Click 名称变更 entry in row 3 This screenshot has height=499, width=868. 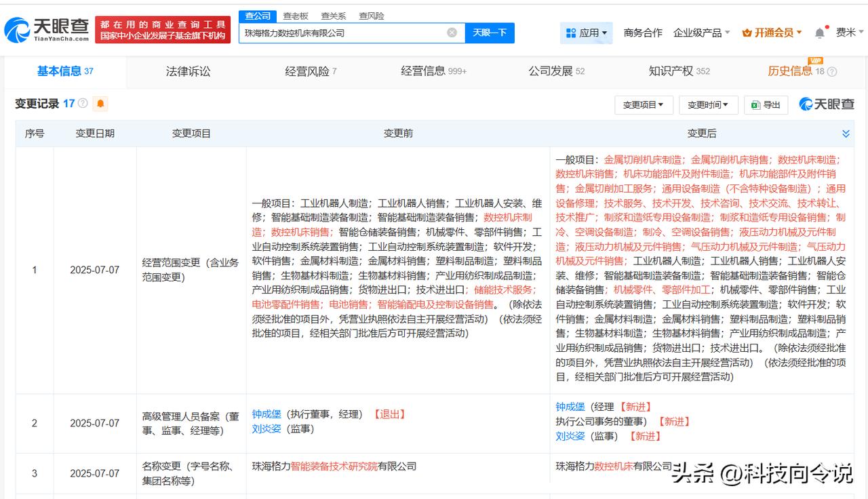[x=188, y=473]
